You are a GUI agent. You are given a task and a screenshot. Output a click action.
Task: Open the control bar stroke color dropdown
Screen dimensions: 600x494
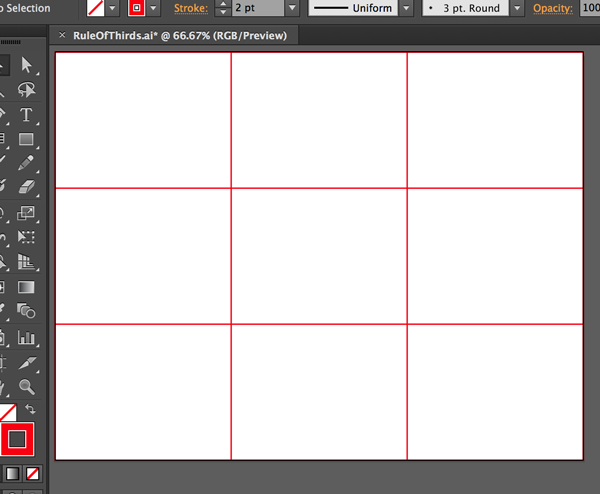coord(153,8)
